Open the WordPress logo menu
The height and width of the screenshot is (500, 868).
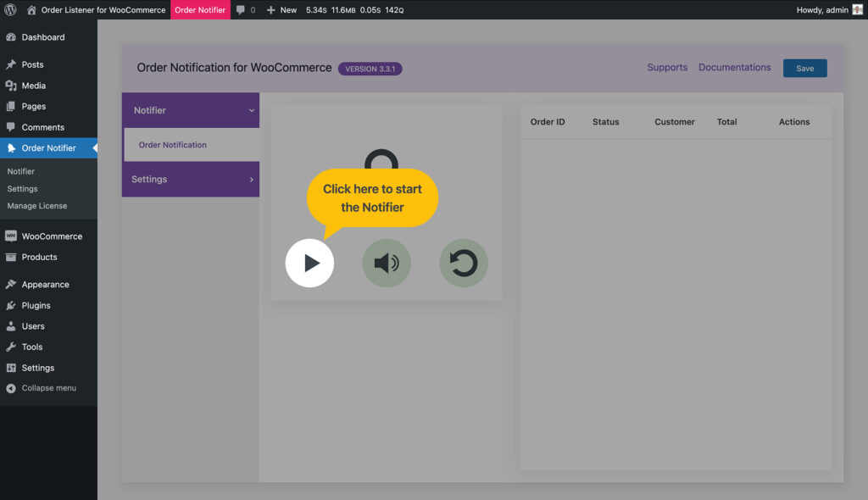pyautogui.click(x=10, y=9)
